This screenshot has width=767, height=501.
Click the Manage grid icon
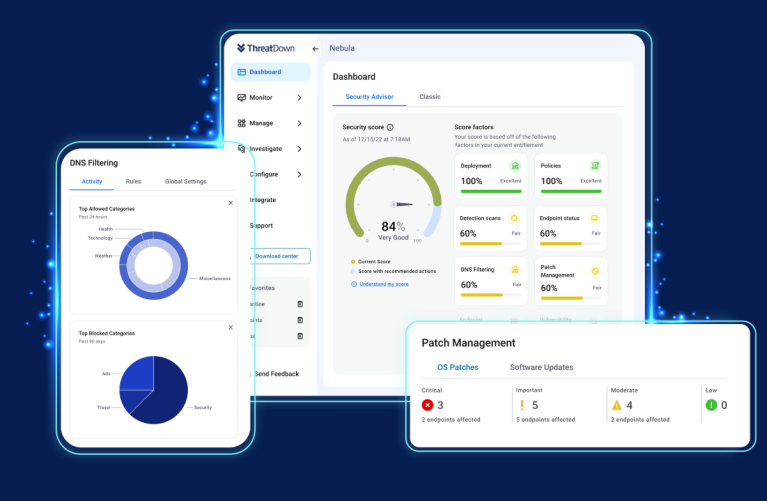242,123
